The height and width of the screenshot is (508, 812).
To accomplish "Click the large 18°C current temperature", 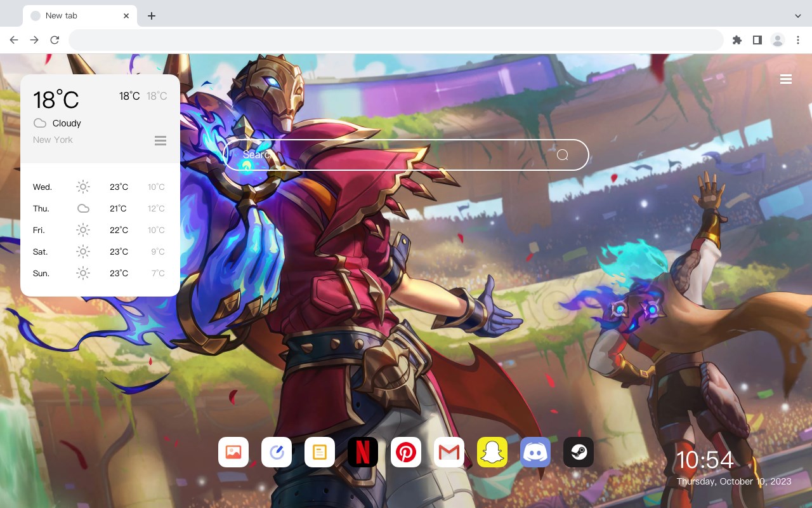I will coord(56,100).
